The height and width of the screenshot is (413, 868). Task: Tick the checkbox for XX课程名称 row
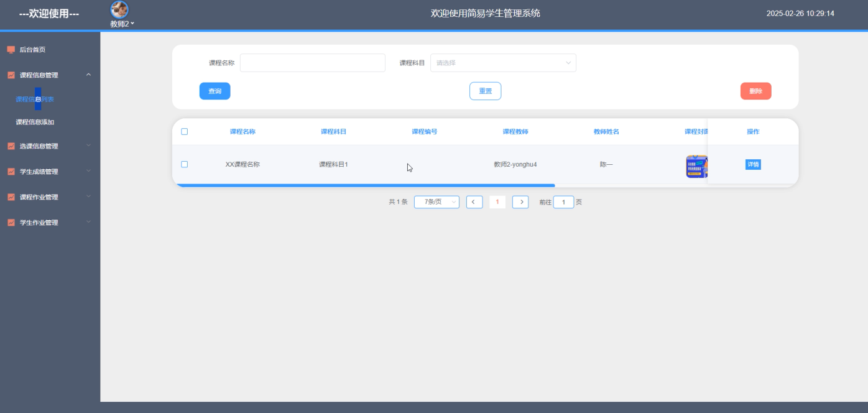tap(184, 164)
